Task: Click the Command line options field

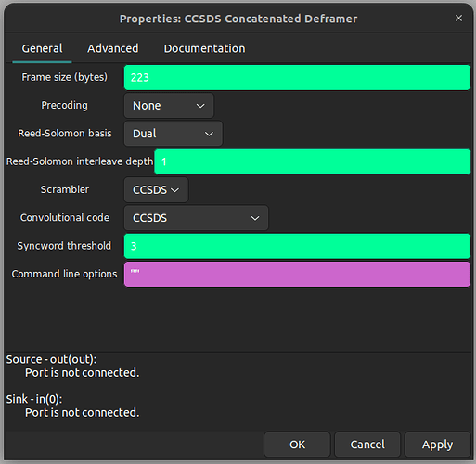Action: click(297, 275)
